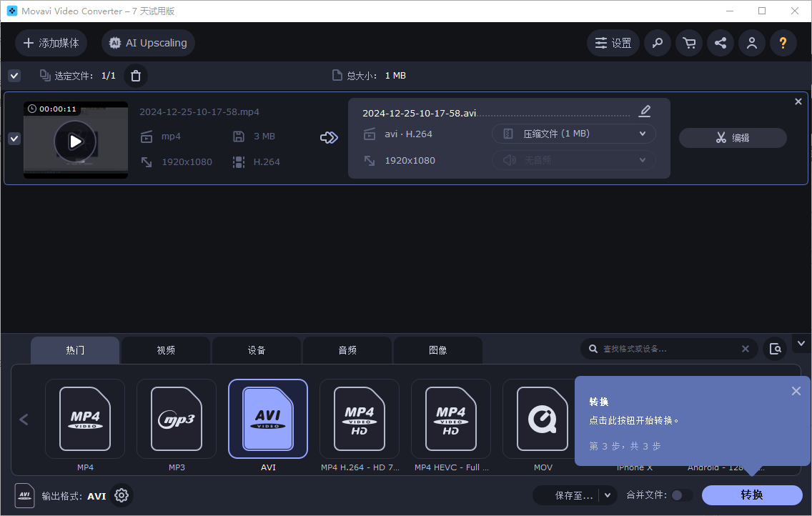Switch to the 音频 tab
This screenshot has width=812, height=516.
(x=347, y=349)
